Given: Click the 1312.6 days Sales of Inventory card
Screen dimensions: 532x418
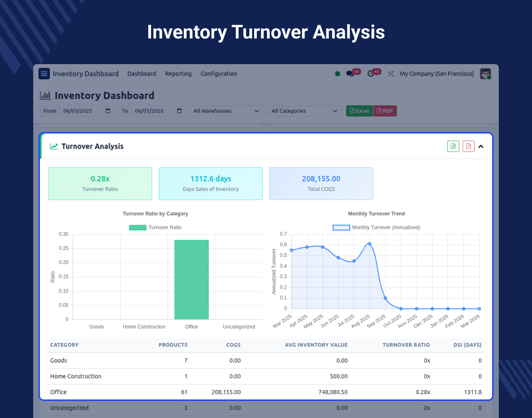Looking at the screenshot, I should coord(211,183).
